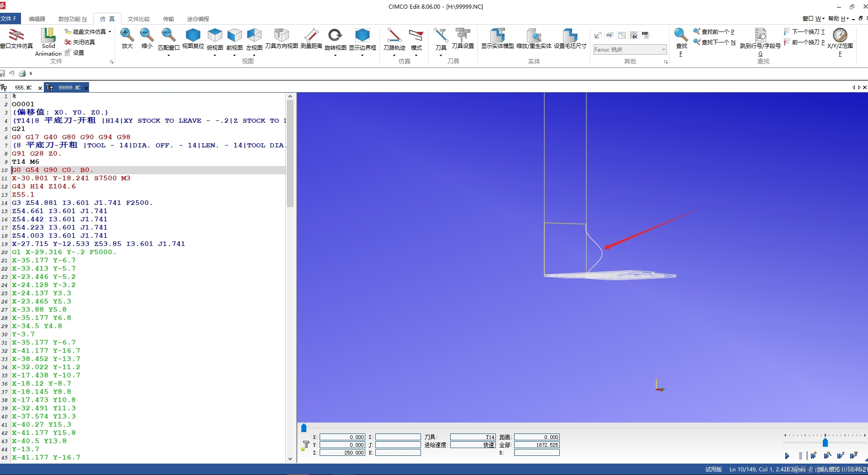Click the tool hammer icon beside Y coordinate
Screen dimensions: 868x475
pos(305,444)
